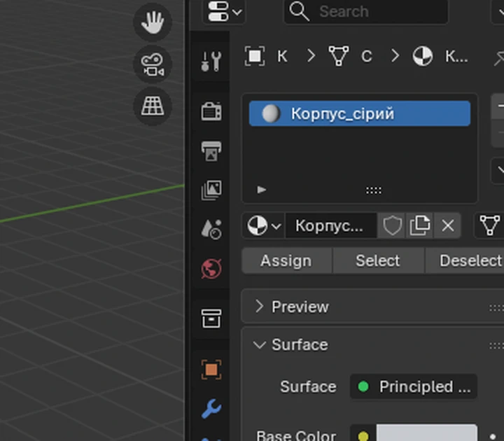Image resolution: width=504 pixels, height=441 pixels.
Task: Open the Scene properties tab
Action: point(211,229)
